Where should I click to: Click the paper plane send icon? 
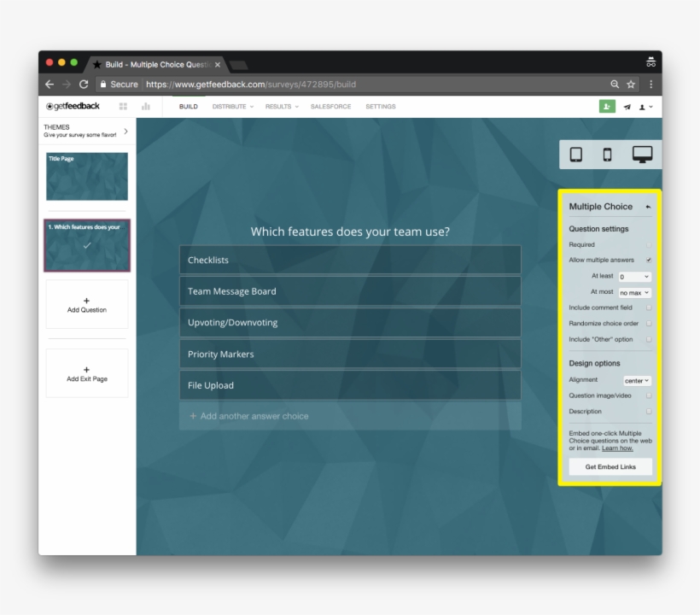click(627, 107)
